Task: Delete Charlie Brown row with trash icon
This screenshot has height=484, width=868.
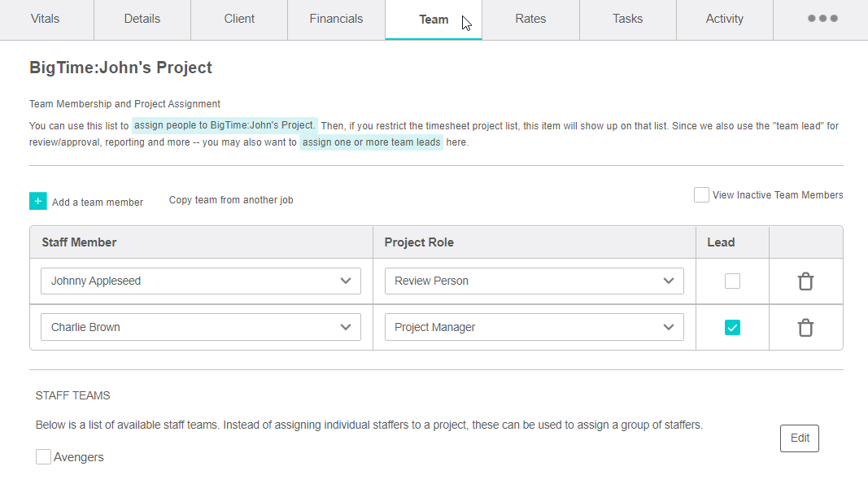Action: (805, 328)
